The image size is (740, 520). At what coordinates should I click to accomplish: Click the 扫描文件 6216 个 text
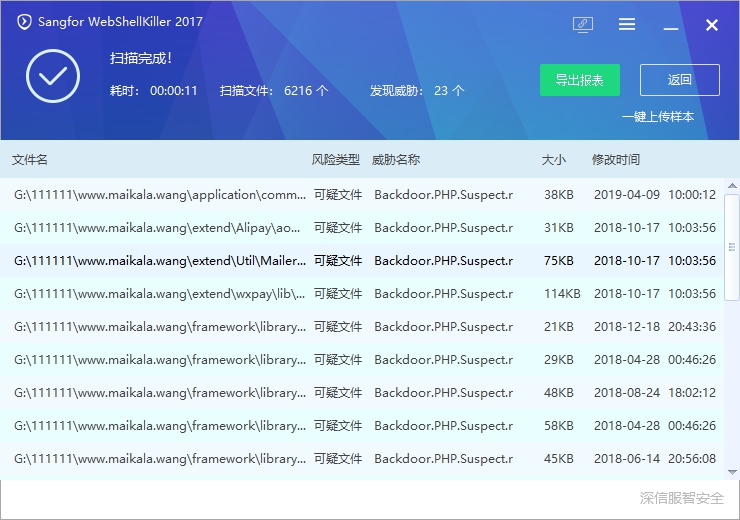point(274,91)
